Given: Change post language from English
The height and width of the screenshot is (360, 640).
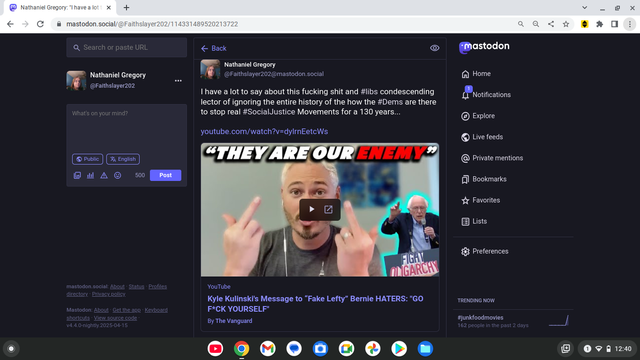Looking at the screenshot, I should pos(123,159).
